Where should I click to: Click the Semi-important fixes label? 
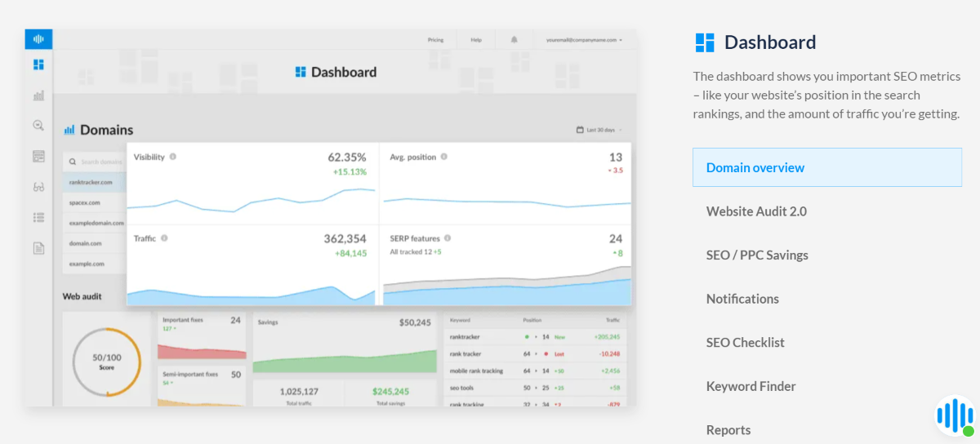(x=190, y=375)
